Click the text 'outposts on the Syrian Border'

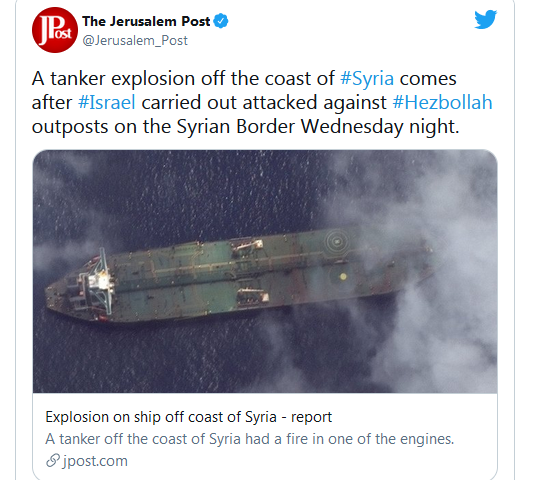[163, 127]
